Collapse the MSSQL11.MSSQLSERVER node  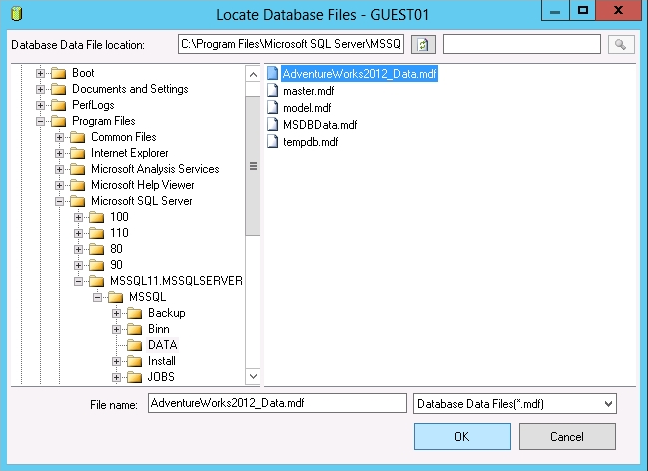[78, 281]
